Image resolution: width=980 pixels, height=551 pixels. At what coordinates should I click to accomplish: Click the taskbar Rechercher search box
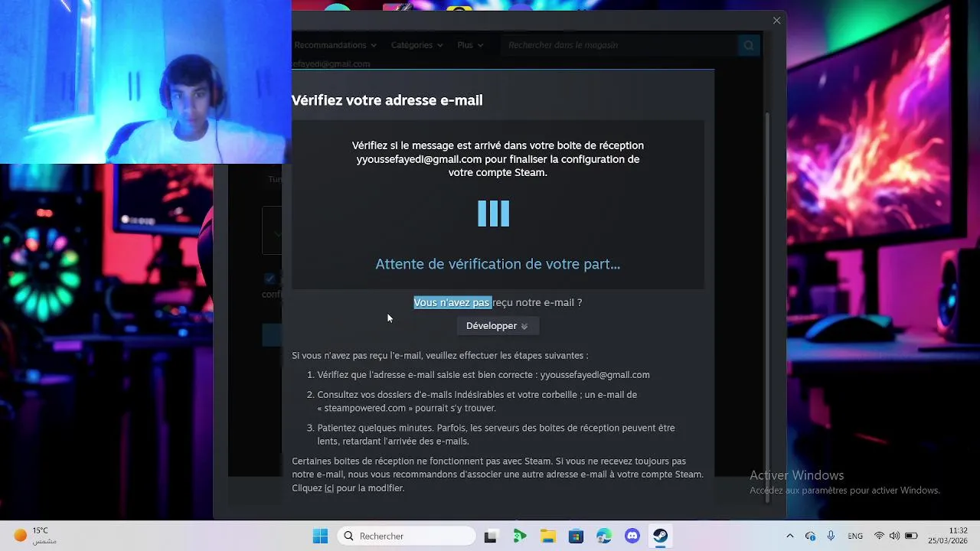(x=406, y=536)
